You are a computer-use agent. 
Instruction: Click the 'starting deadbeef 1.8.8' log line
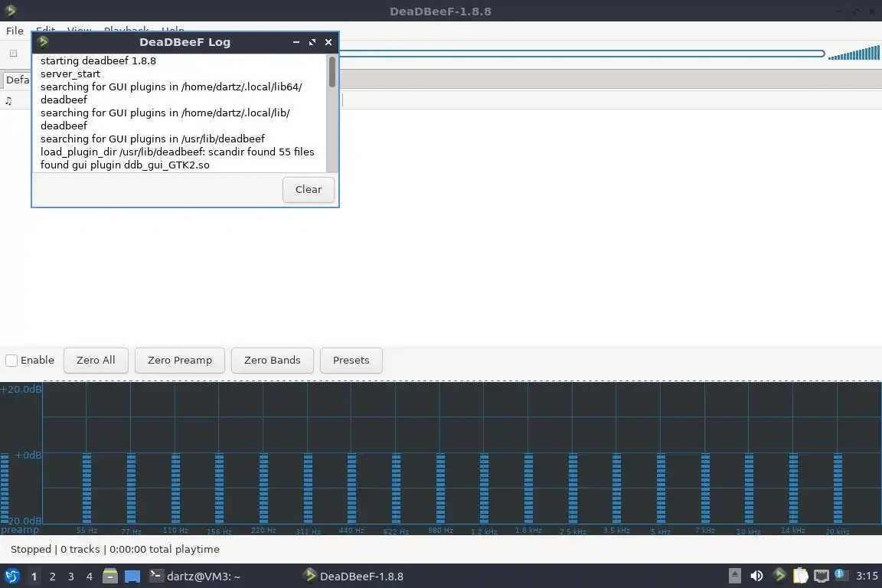click(x=99, y=60)
